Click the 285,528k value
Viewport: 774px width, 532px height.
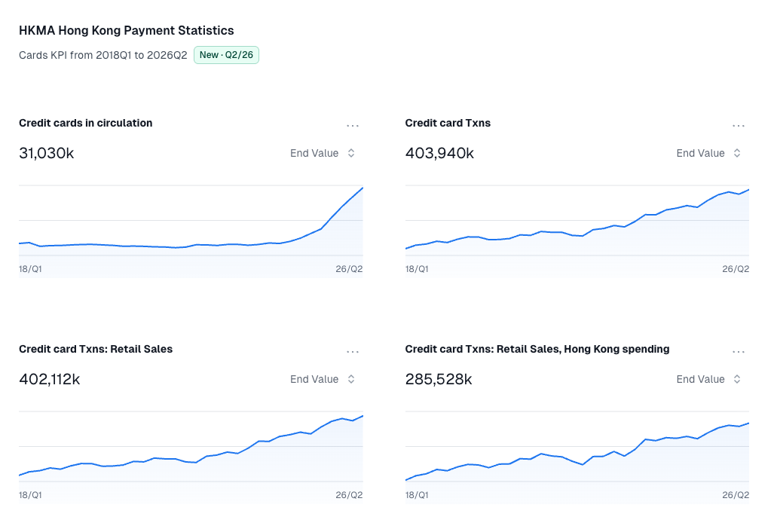(439, 379)
